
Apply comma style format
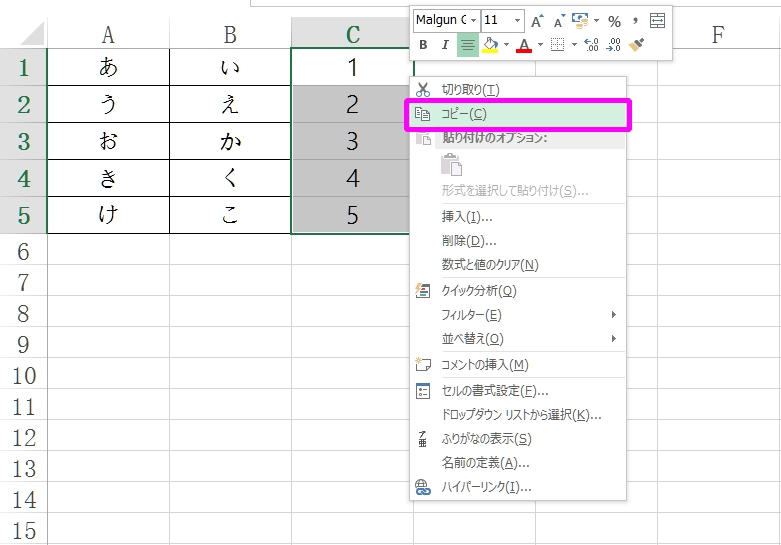tap(635, 20)
